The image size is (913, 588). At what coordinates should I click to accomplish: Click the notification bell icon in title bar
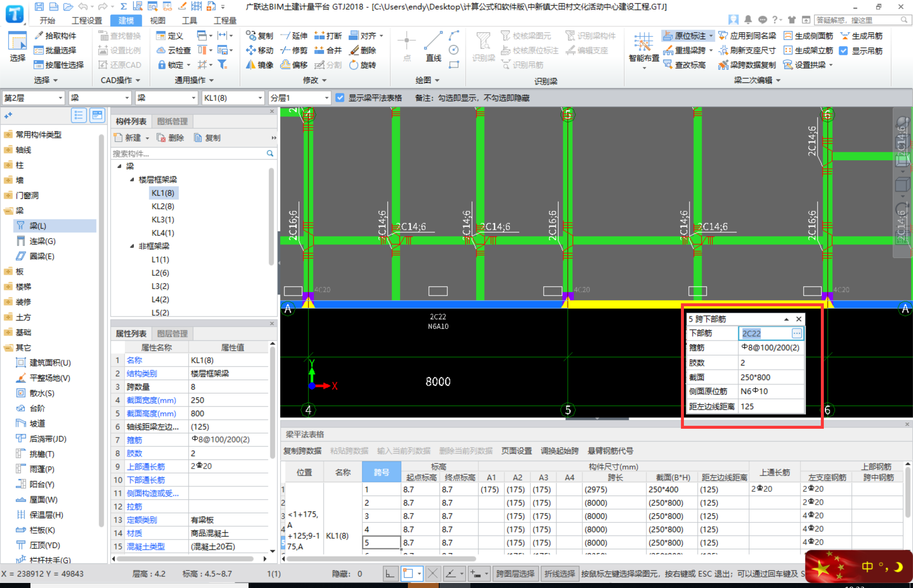click(748, 20)
